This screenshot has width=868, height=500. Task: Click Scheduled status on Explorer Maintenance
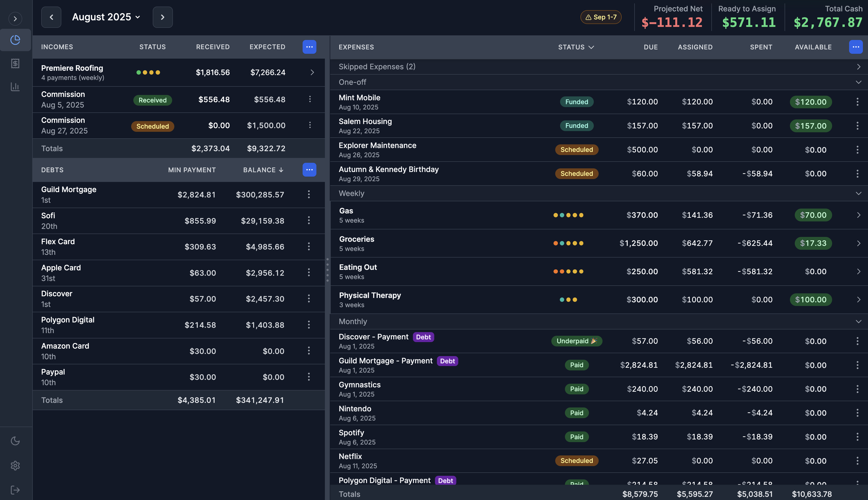coord(577,150)
